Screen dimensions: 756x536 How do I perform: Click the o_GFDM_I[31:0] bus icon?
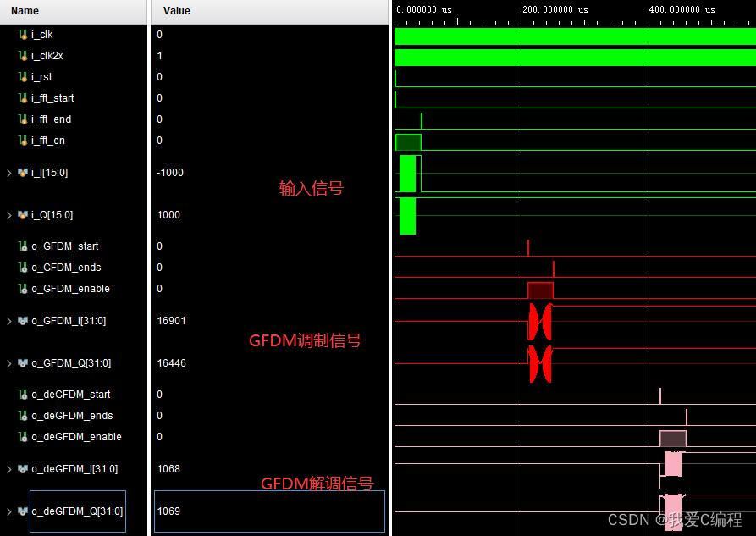[x=23, y=321]
